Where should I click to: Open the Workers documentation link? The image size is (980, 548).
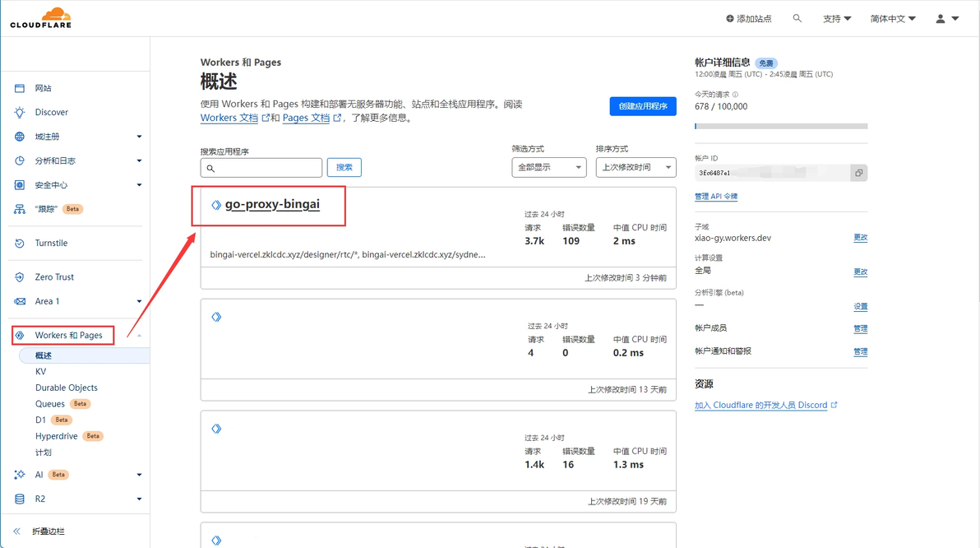(229, 118)
